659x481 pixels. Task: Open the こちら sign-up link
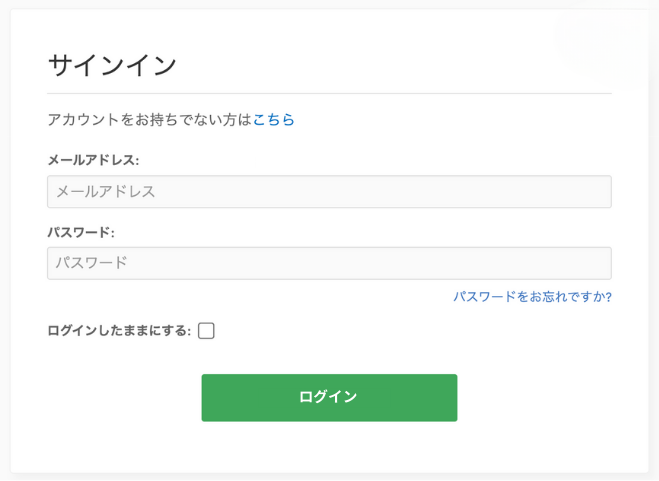(x=274, y=120)
